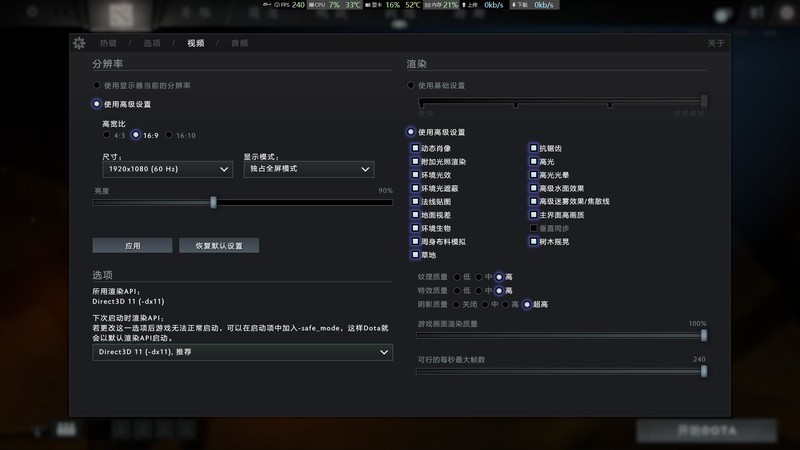The height and width of the screenshot is (450, 800).
Task: Check the 周身布料模拟 option
Action: coord(415,241)
